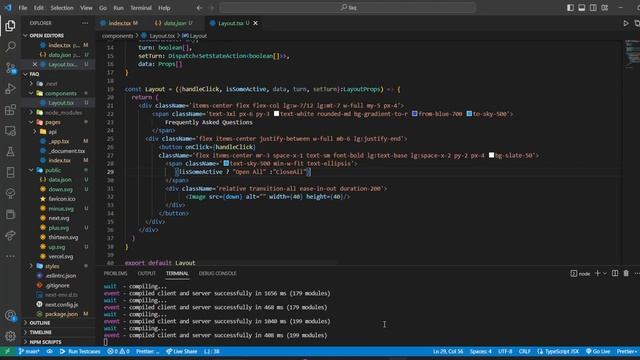Expand the node_modules folder

[31, 112]
